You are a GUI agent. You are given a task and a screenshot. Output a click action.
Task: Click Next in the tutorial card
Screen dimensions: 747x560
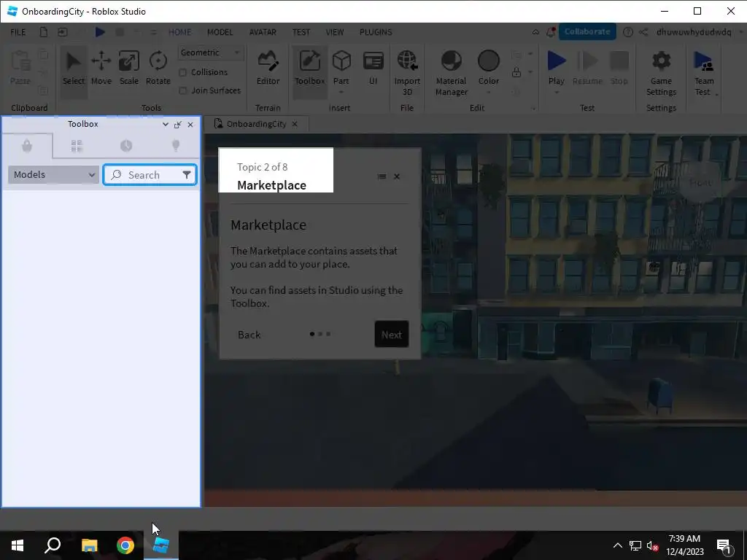(392, 334)
